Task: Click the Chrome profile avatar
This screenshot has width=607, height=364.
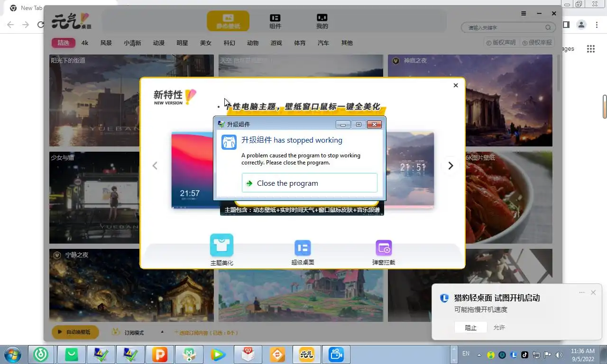Action: 581,25
